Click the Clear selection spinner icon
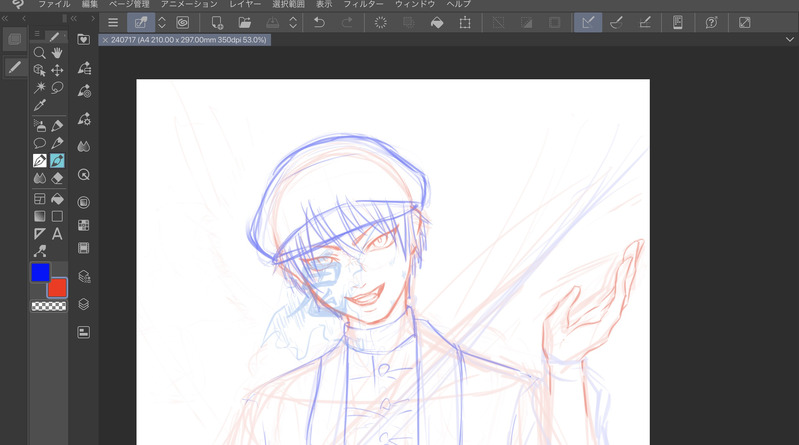Viewport: 799px width, 445px height. click(x=381, y=22)
